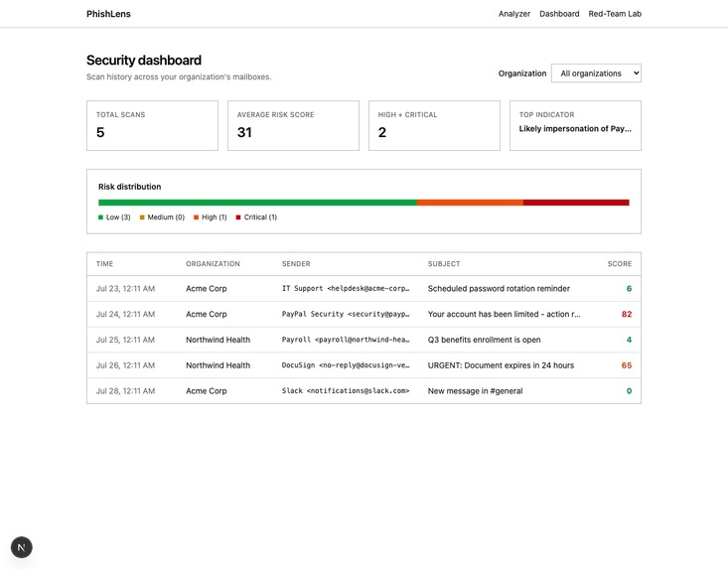Click the Low (3) legend label
This screenshot has width=728, height=569.
tap(118, 217)
